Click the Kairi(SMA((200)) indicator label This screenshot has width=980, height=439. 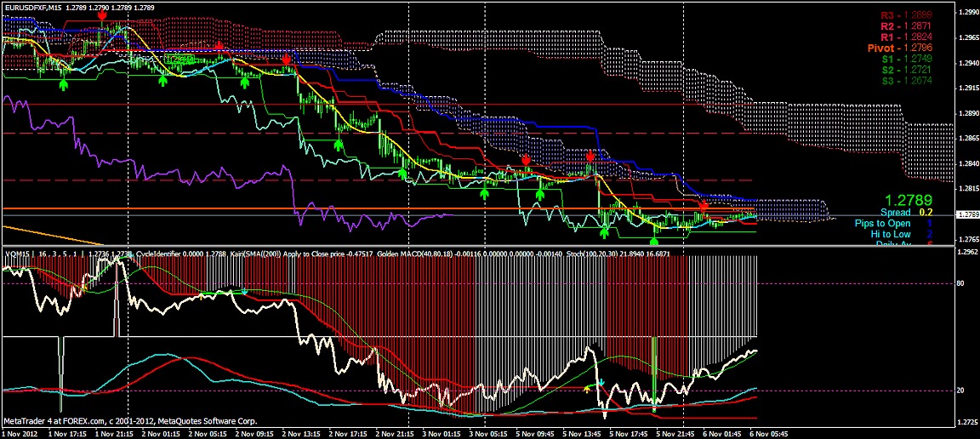tap(257, 254)
